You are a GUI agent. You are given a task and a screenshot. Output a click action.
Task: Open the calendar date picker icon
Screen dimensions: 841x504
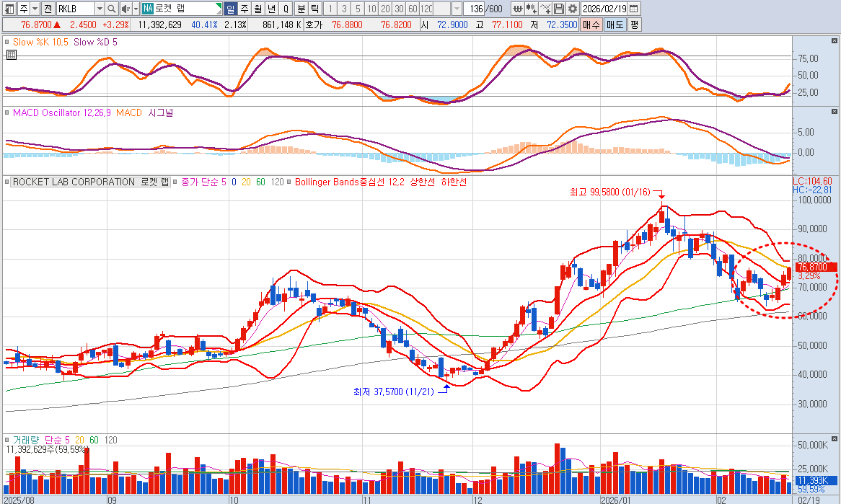point(633,9)
